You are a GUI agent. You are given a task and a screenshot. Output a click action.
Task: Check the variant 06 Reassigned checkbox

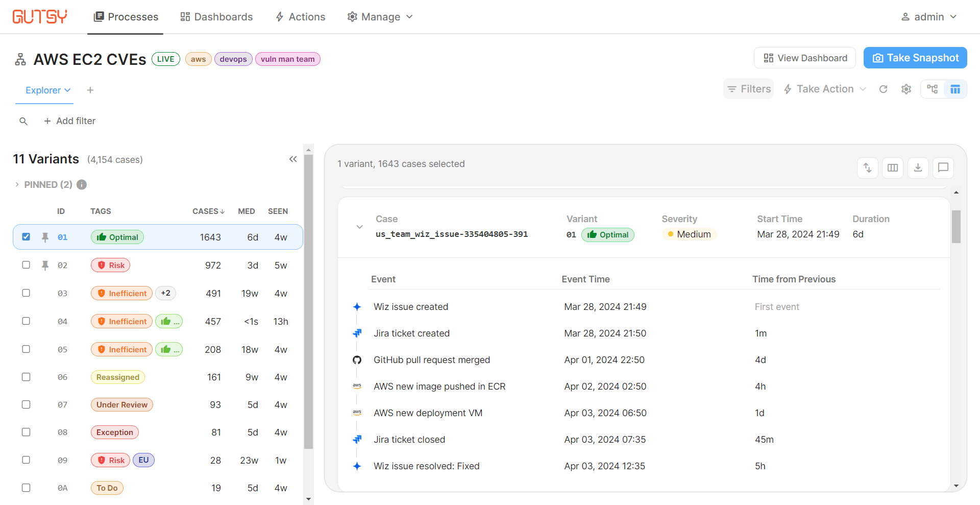26,377
